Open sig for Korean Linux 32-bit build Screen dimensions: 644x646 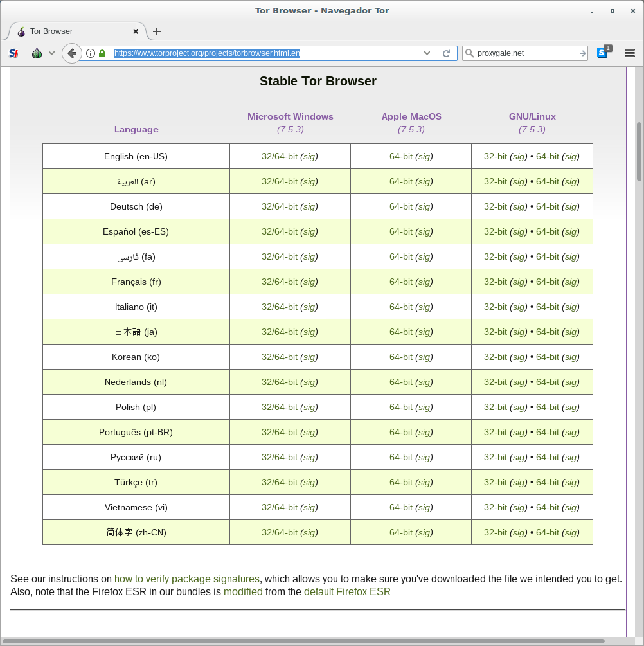(x=518, y=357)
